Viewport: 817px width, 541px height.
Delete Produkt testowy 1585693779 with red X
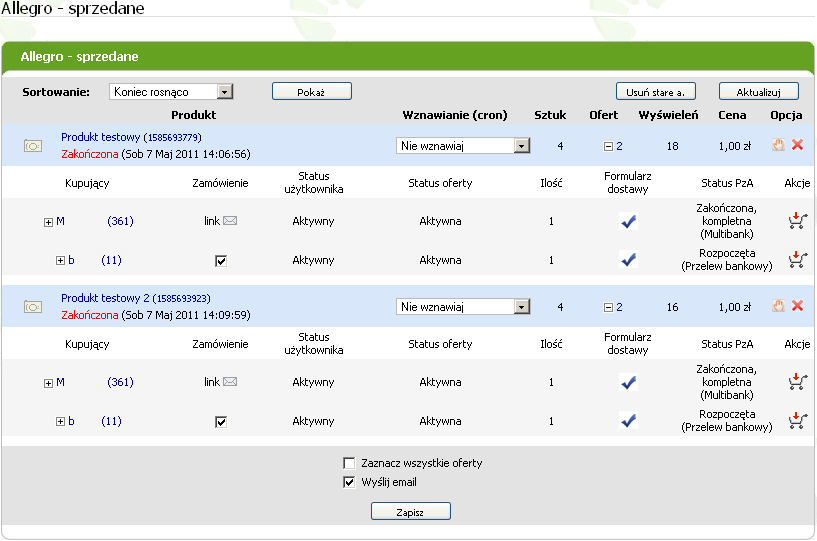tap(797, 145)
